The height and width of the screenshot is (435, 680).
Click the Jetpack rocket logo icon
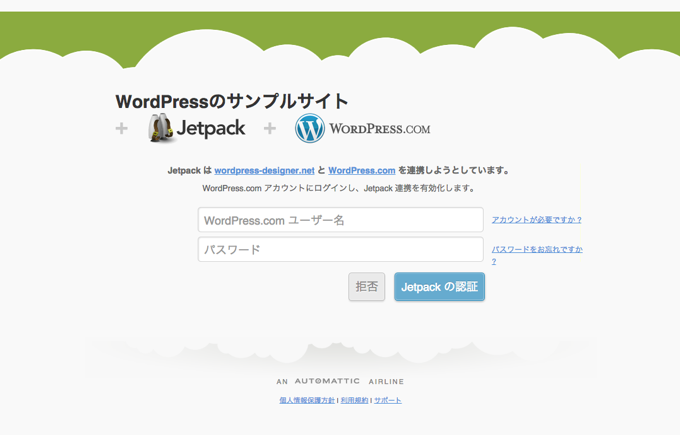(x=160, y=128)
